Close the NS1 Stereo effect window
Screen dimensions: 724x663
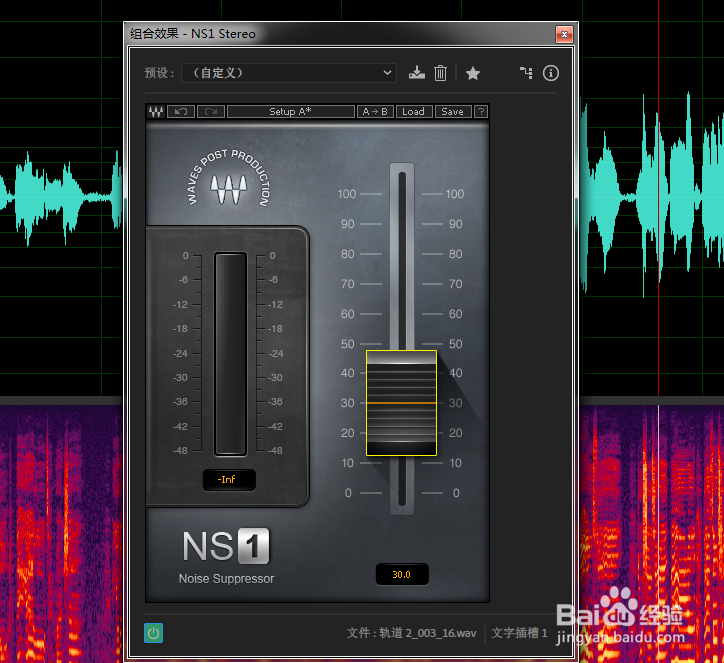564,34
